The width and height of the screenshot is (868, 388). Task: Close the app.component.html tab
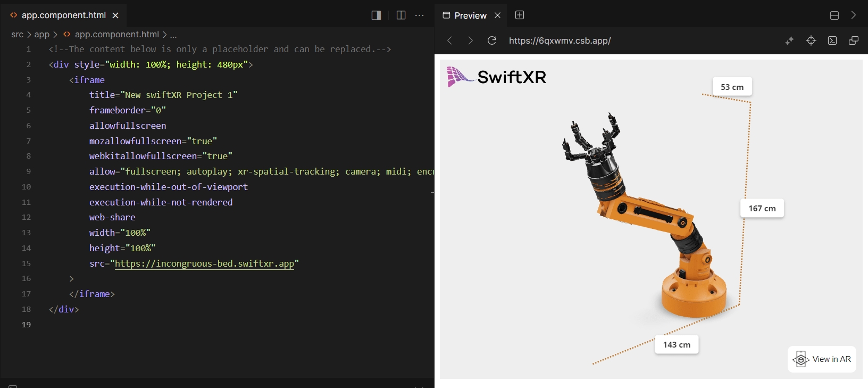115,15
